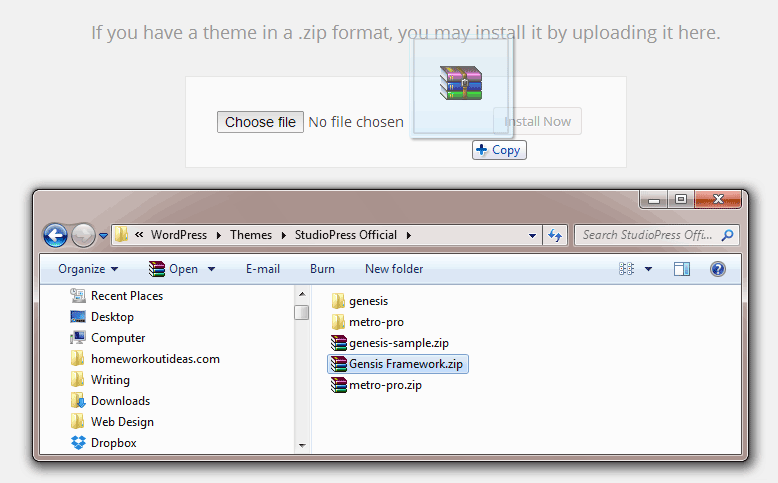Click the folder icon in address bar

click(x=122, y=235)
